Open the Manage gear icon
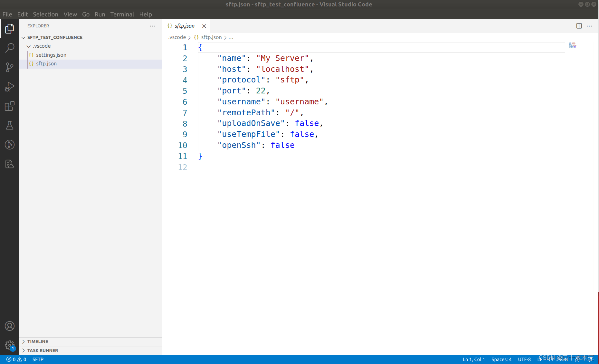This screenshot has width=599, height=364. [10, 345]
